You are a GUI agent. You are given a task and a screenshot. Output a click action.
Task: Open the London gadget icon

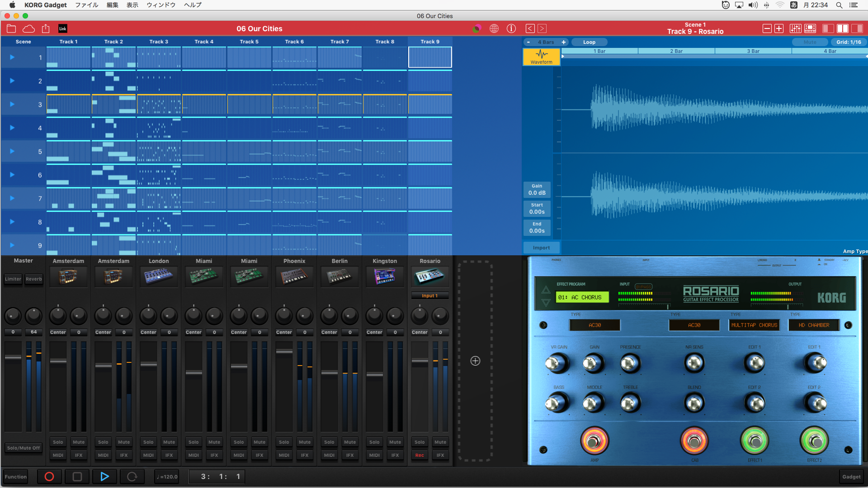pyautogui.click(x=159, y=277)
